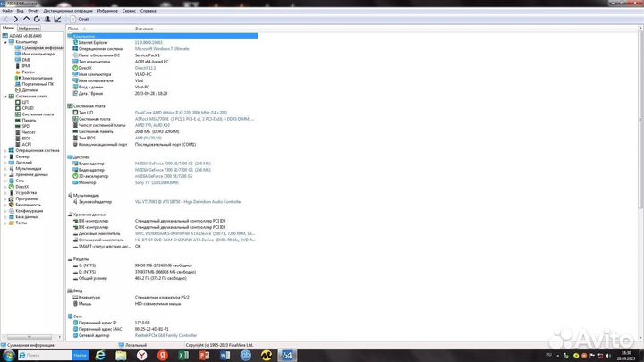
Task: Click the Forward navigation arrow in toolbar
Action: tap(15, 18)
